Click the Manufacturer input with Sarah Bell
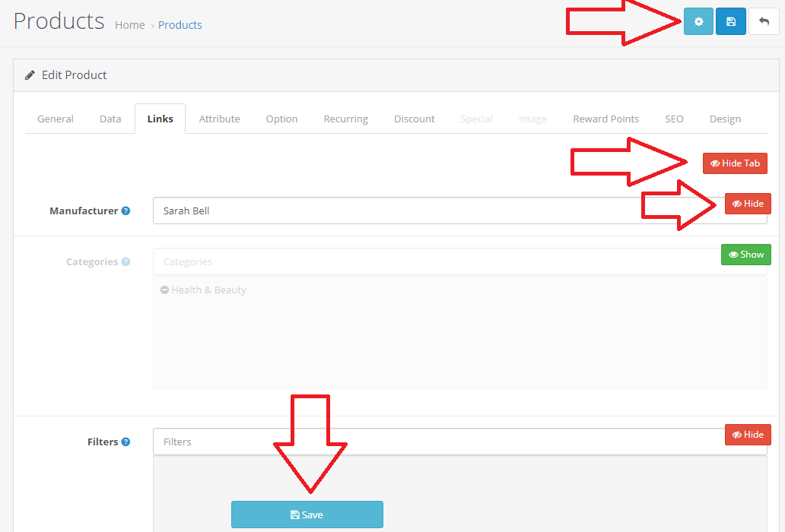Image resolution: width=785 pixels, height=532 pixels. (460, 211)
